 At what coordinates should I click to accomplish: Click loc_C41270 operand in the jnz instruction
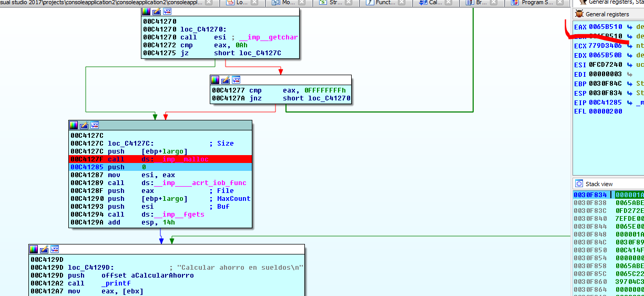(x=329, y=98)
